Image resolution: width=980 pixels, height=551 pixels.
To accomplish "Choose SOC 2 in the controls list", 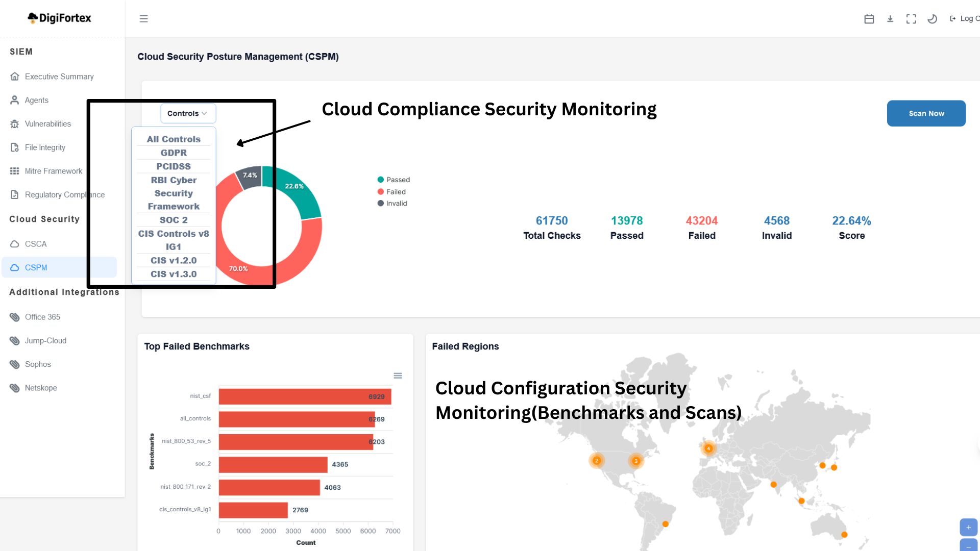I will point(174,220).
